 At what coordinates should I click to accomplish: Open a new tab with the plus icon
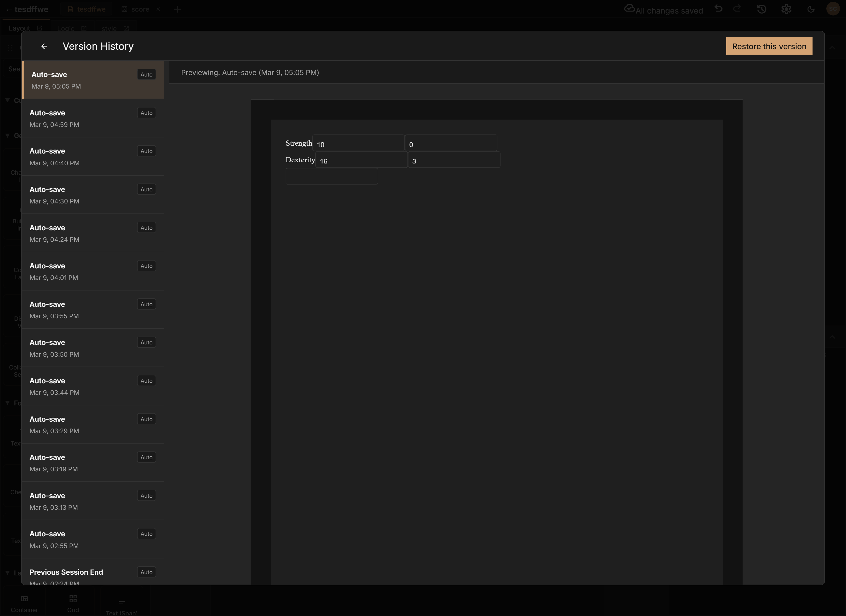tap(178, 9)
